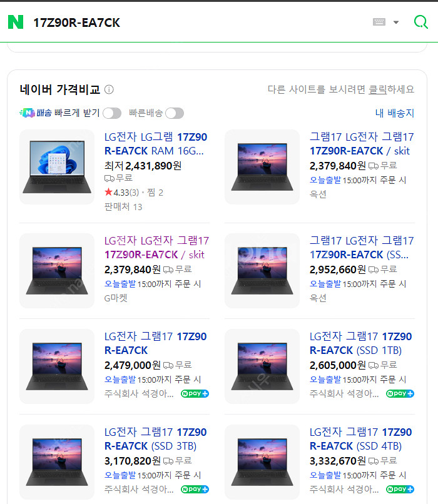438x504 pixels.
Task: Open the (SSD 3TB) listing title
Action: (155, 439)
